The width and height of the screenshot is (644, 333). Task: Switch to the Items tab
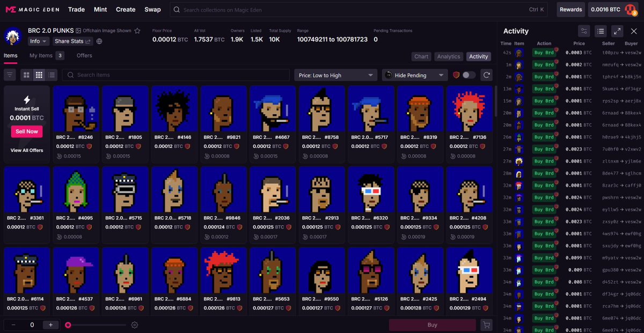coord(10,56)
